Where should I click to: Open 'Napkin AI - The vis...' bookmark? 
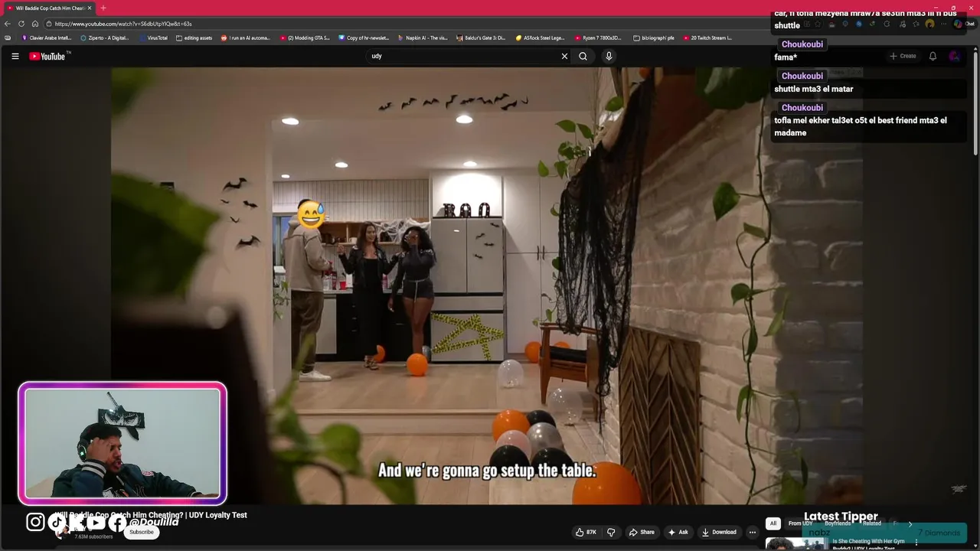(423, 37)
